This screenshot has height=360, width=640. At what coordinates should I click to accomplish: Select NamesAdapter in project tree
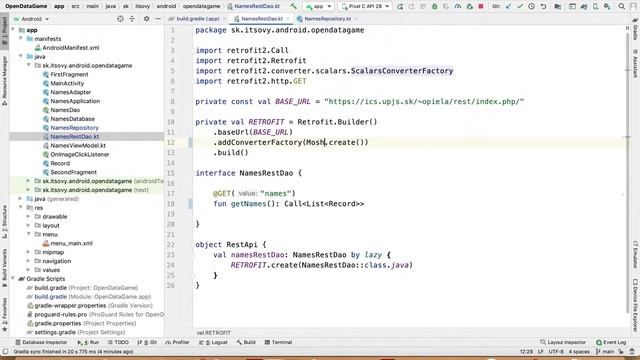point(71,92)
